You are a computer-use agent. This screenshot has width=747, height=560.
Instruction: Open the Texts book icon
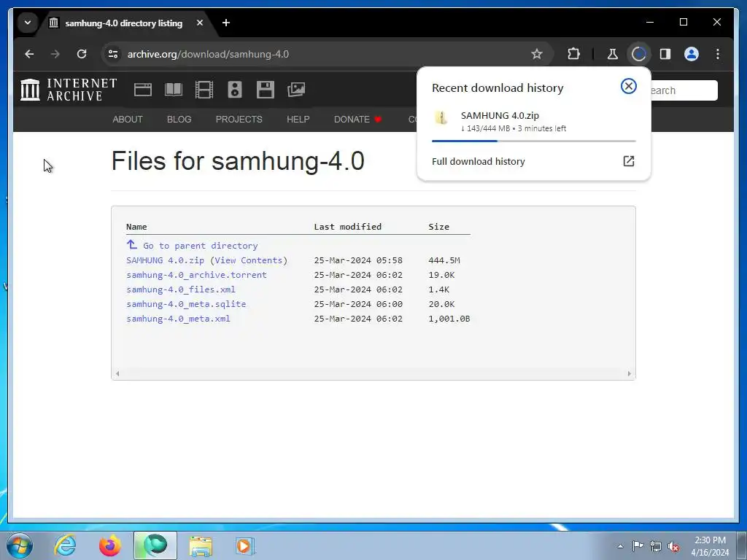(174, 90)
